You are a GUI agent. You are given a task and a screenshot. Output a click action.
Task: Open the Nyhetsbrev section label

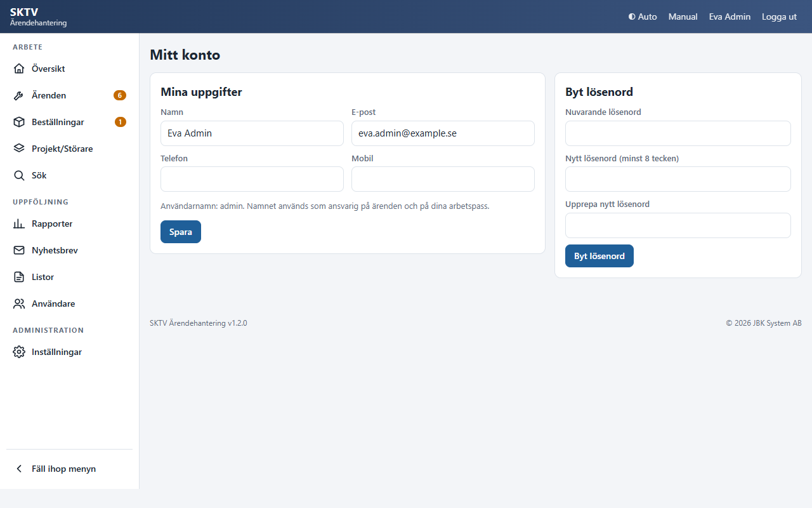tap(55, 250)
